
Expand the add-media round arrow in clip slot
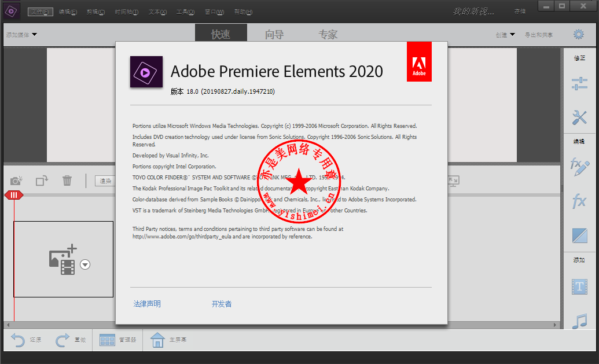coord(85,264)
